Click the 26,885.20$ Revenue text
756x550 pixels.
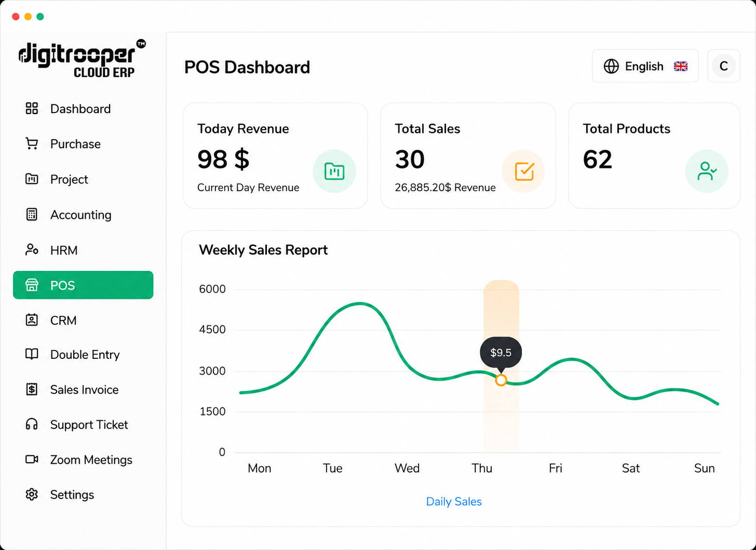pyautogui.click(x=445, y=188)
